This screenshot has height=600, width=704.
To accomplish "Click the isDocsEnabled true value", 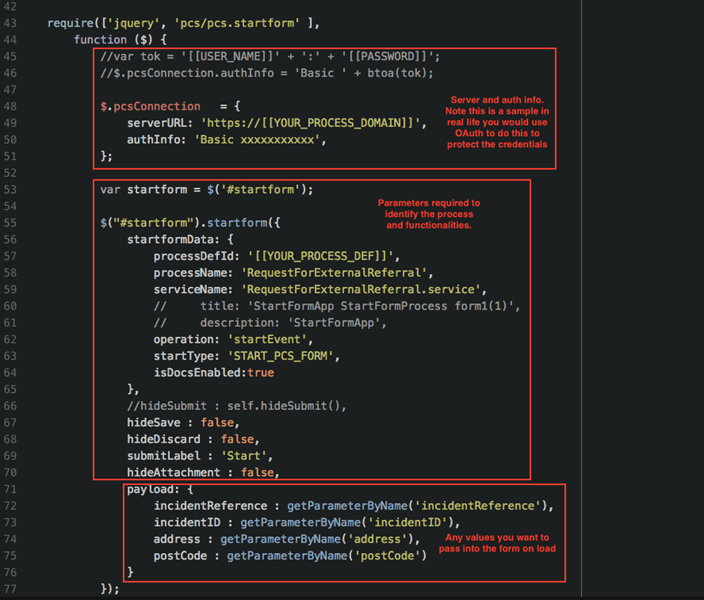I will (x=259, y=372).
